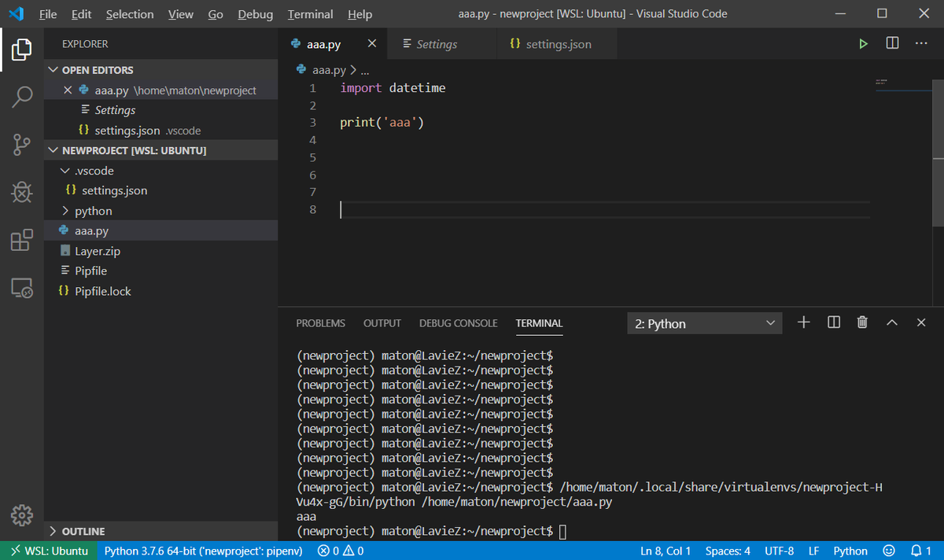Select aaa.py in project tree
This screenshot has height=560, width=944.
point(160,230)
